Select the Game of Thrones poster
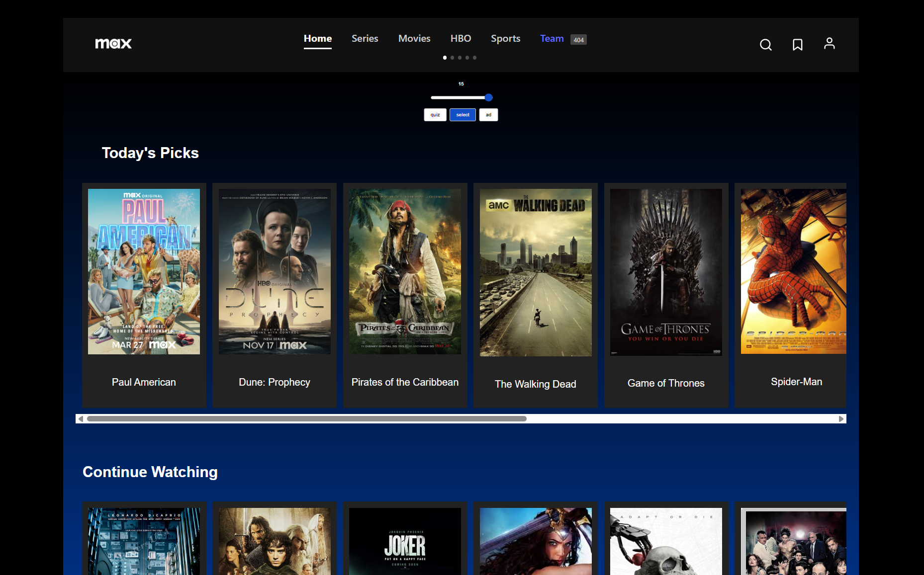This screenshot has height=575, width=924. tap(666, 271)
